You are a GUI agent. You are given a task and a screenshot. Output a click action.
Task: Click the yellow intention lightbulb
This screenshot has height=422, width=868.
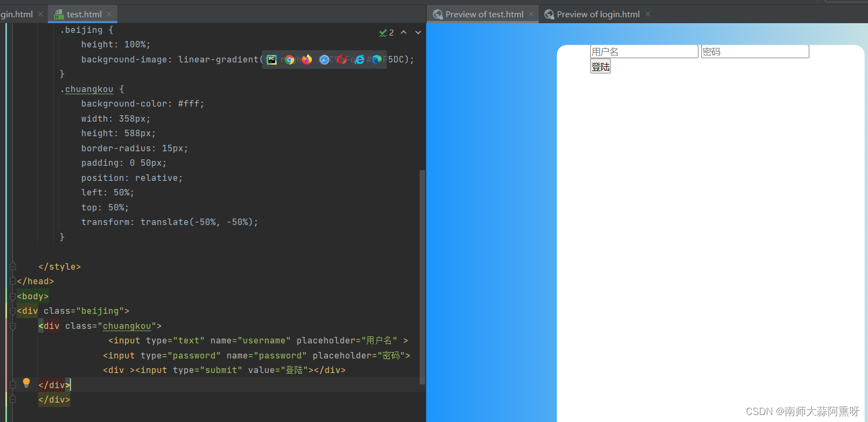[26, 383]
